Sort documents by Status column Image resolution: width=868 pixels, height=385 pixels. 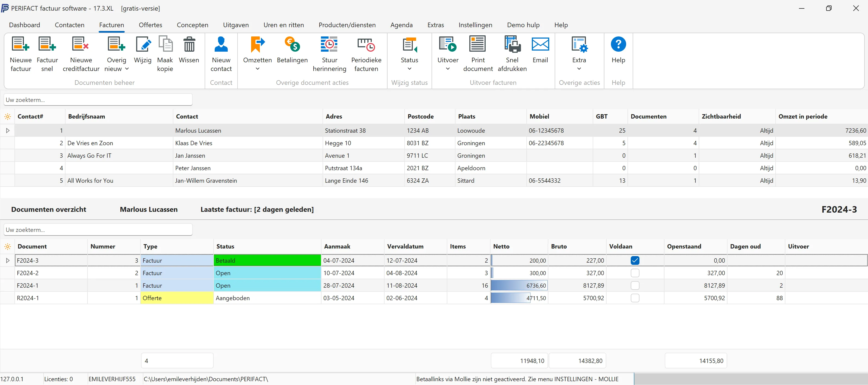click(x=267, y=246)
